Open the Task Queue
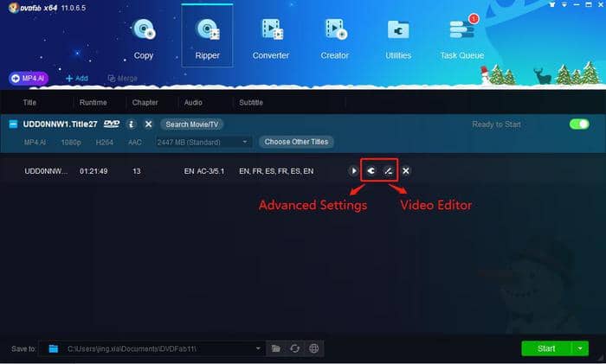 click(x=461, y=39)
